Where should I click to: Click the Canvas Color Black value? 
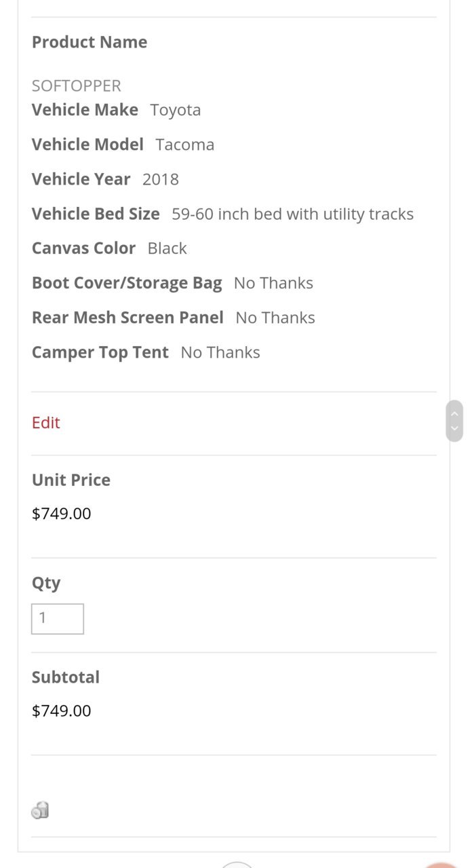pos(167,248)
